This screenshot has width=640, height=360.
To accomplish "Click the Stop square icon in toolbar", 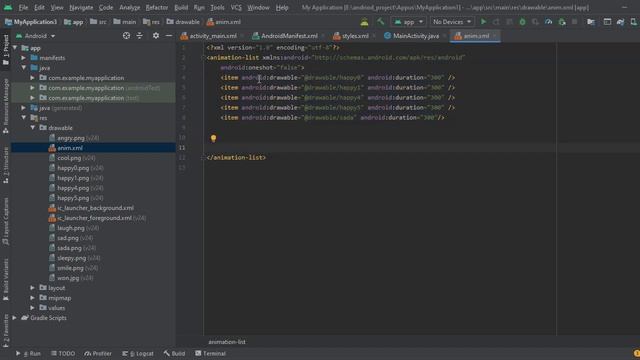I will pyautogui.click(x=575, y=22).
